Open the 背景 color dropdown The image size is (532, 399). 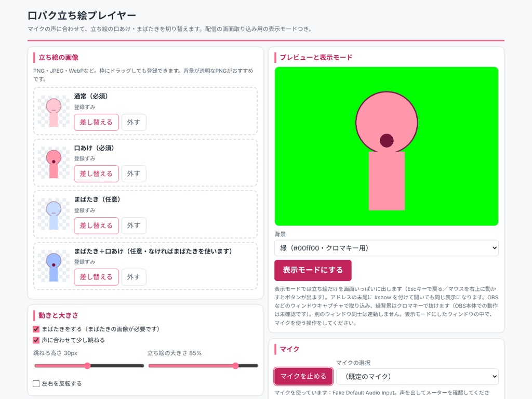(387, 248)
